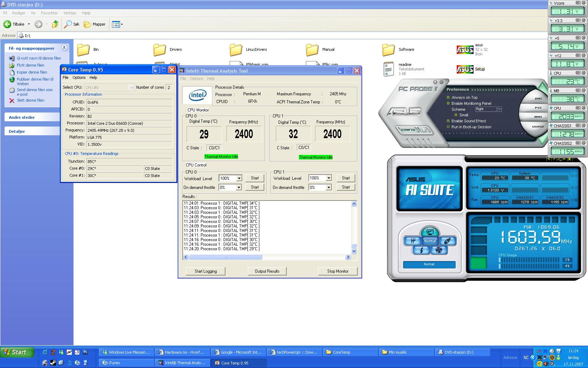The image size is (588, 368).
Task: Click Slett denne filen link
Action: click(x=30, y=100)
